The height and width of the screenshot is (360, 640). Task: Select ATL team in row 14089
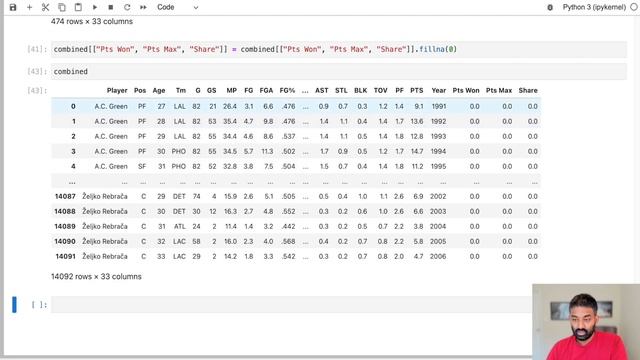(x=180, y=227)
